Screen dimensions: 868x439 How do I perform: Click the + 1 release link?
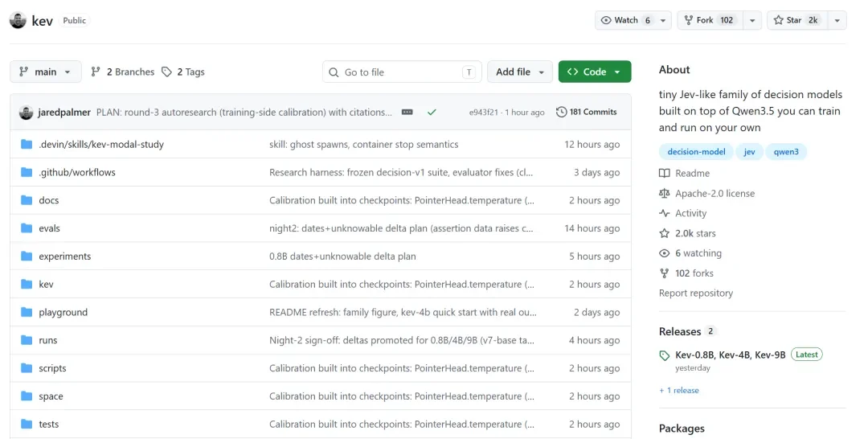tap(679, 390)
